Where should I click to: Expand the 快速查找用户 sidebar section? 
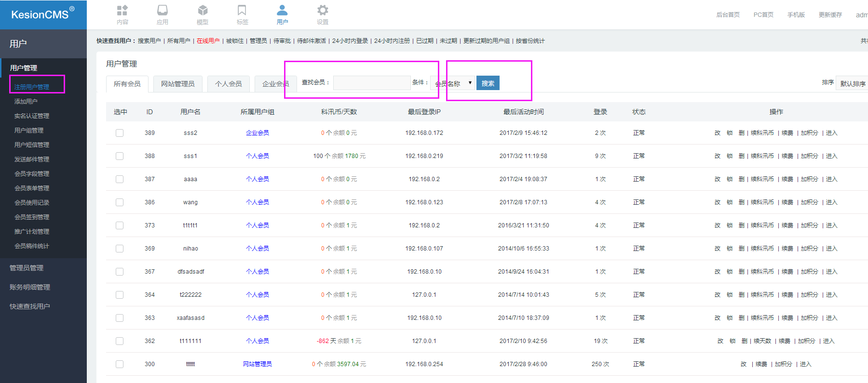pos(30,306)
